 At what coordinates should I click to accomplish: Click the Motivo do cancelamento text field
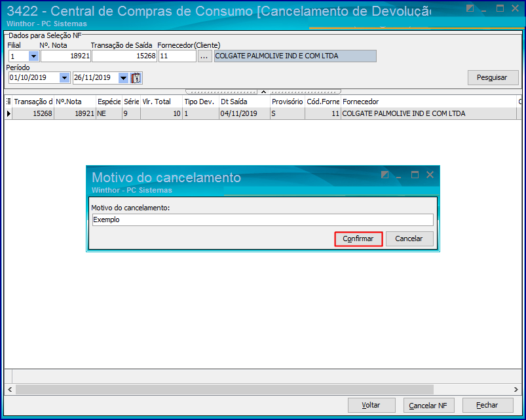tap(263, 220)
